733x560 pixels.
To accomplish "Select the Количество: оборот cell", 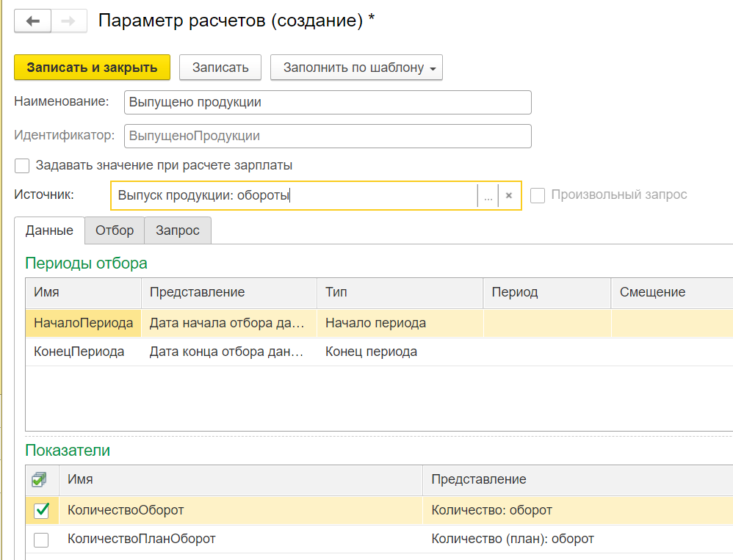I will [x=578, y=511].
